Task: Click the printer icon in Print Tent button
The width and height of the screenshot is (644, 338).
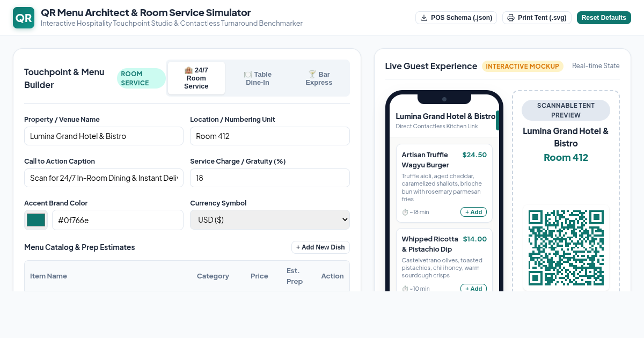Action: tap(511, 18)
